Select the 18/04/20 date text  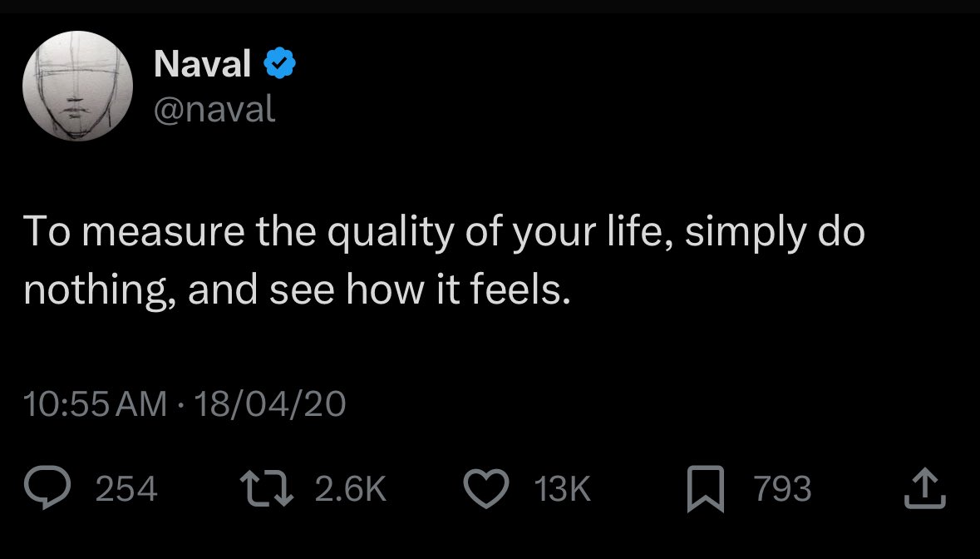(x=268, y=405)
